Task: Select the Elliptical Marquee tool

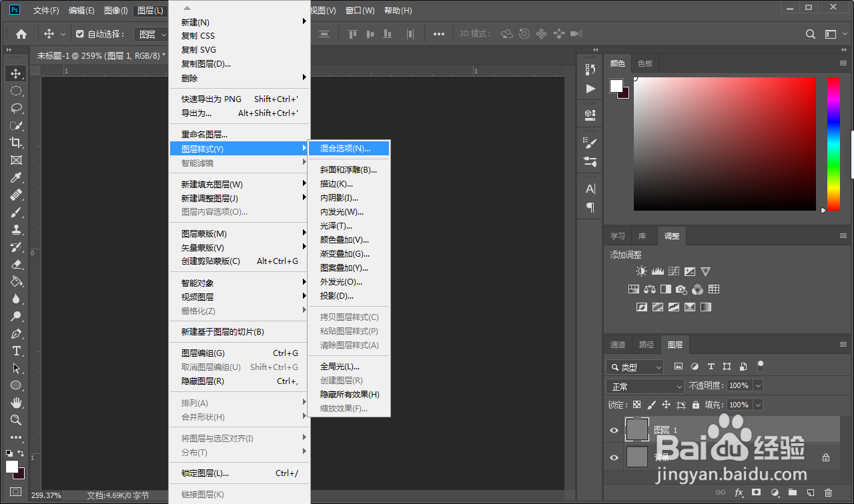Action: pos(16,91)
